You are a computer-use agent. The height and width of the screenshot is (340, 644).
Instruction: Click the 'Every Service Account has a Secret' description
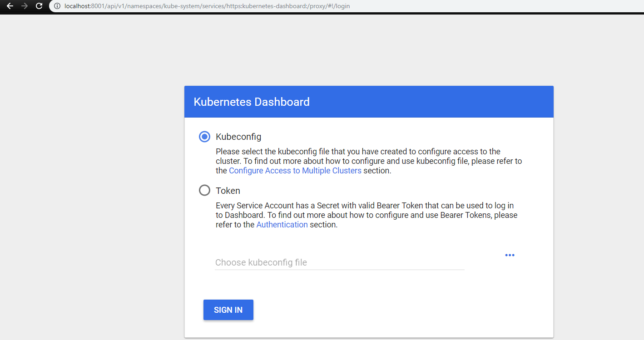367,215
